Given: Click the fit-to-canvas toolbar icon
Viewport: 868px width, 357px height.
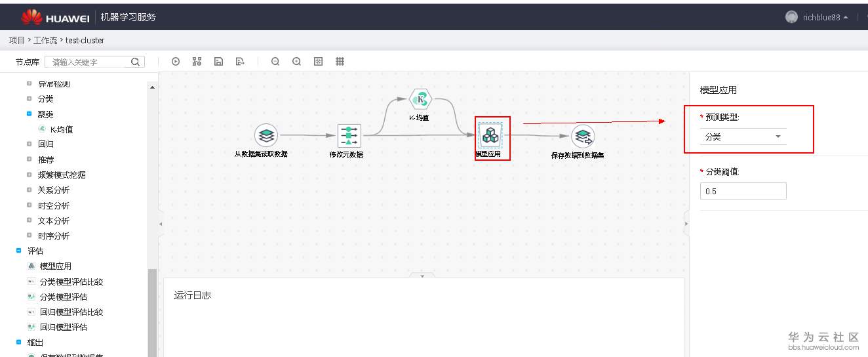Looking at the screenshot, I should click(x=319, y=62).
